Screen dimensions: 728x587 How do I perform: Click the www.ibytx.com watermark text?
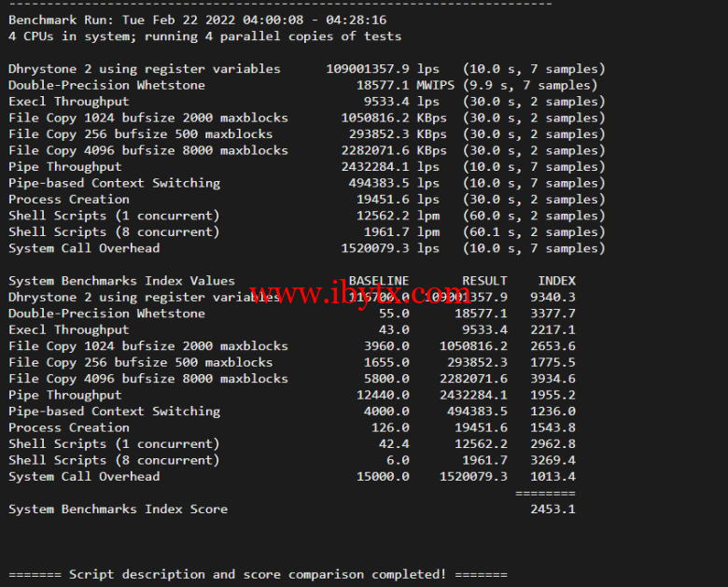point(360,293)
